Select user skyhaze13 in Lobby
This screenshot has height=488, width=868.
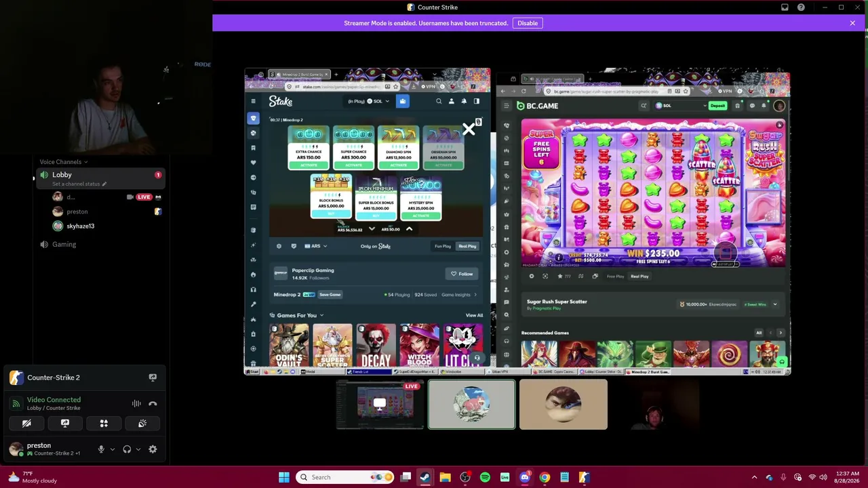pos(80,226)
